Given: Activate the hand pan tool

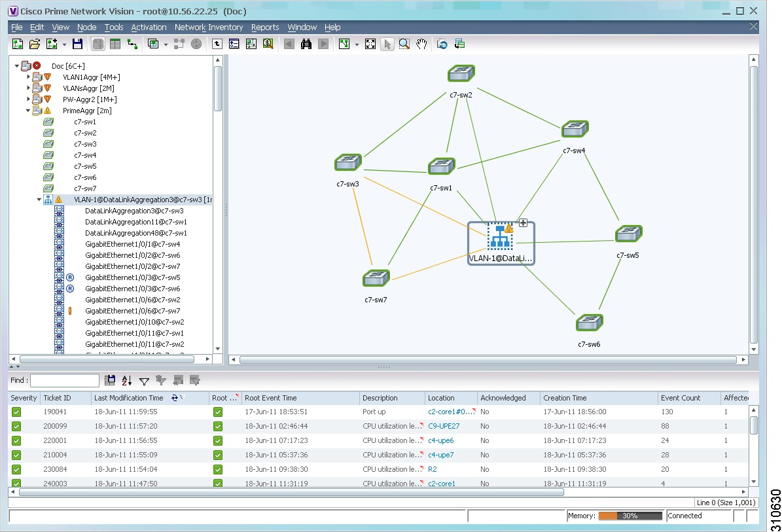Looking at the screenshot, I should pos(421,44).
